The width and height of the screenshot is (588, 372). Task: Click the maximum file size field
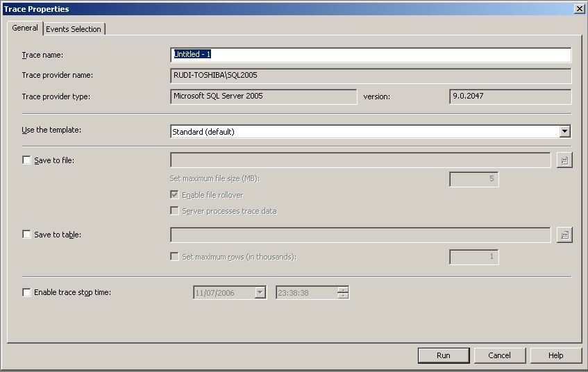click(x=473, y=180)
